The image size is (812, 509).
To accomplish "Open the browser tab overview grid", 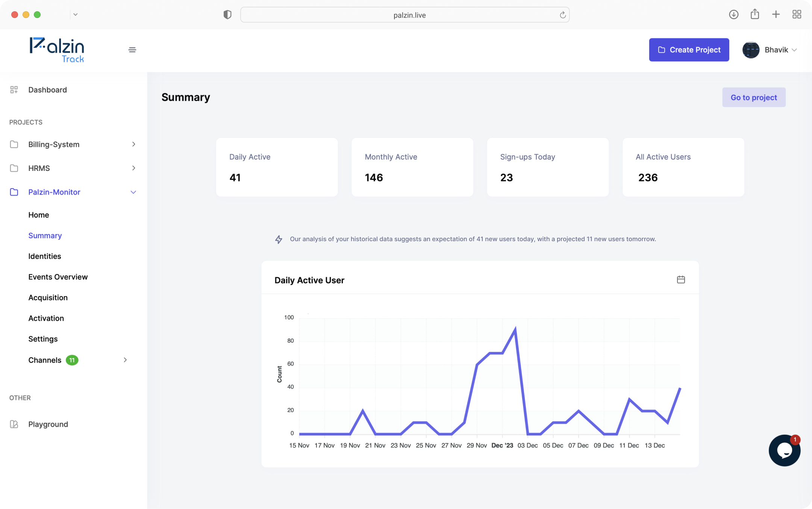I will pyautogui.click(x=797, y=15).
